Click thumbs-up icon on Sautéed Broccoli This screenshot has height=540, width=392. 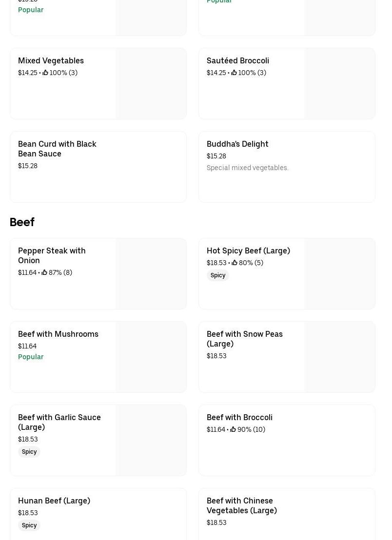(x=234, y=73)
